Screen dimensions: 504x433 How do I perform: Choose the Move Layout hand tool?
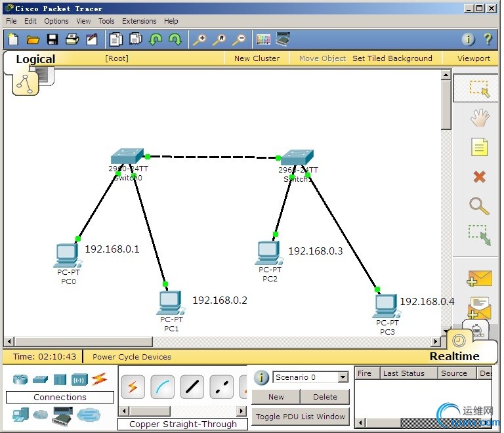tap(479, 117)
